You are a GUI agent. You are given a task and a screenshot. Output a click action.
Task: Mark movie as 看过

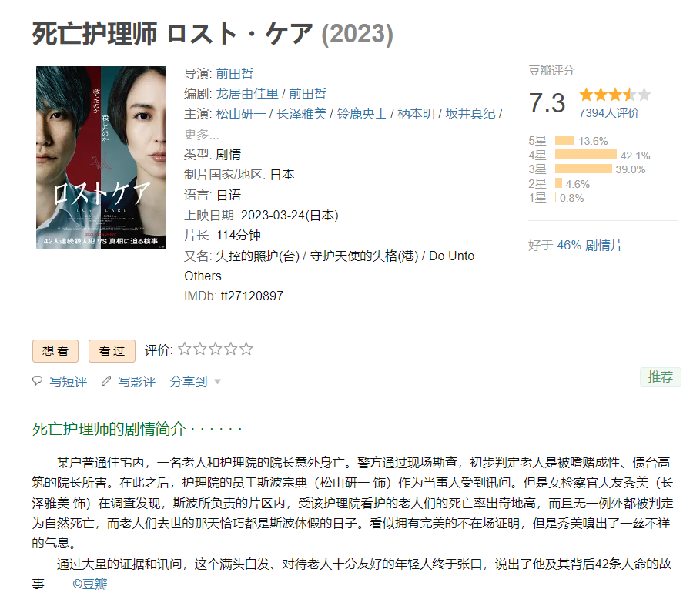tap(112, 351)
